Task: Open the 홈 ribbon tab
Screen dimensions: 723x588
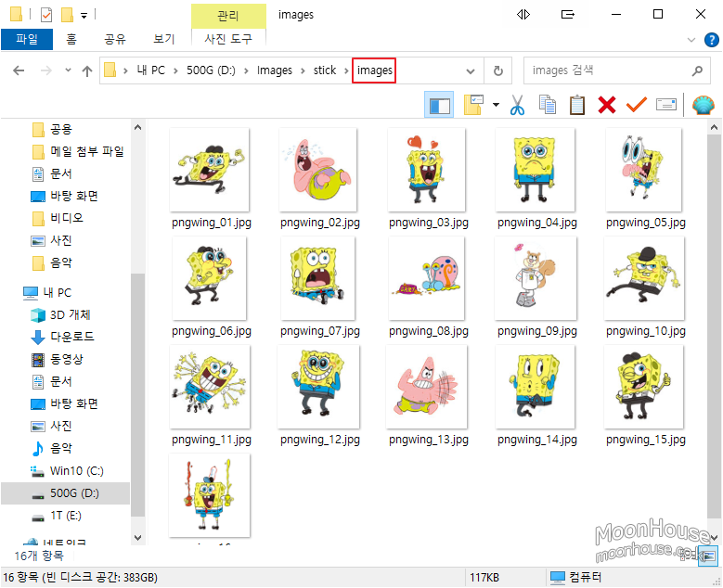Action: coord(71,39)
